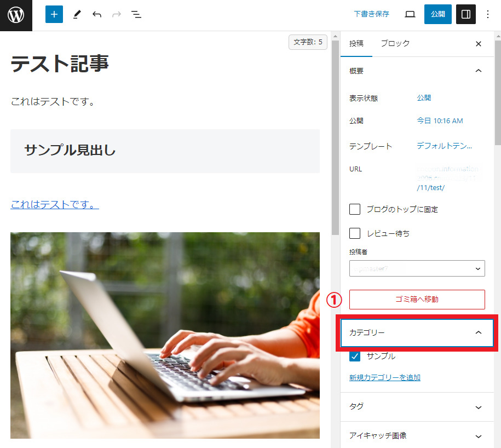
Task: Click the laptop preview icon
Action: tap(410, 14)
